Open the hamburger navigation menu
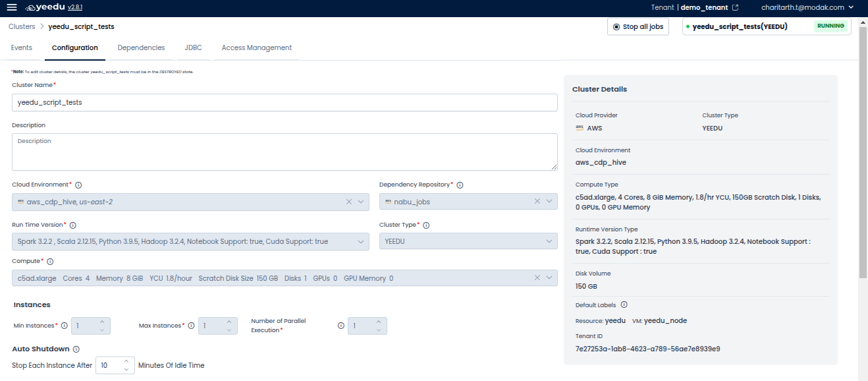 (12, 7)
